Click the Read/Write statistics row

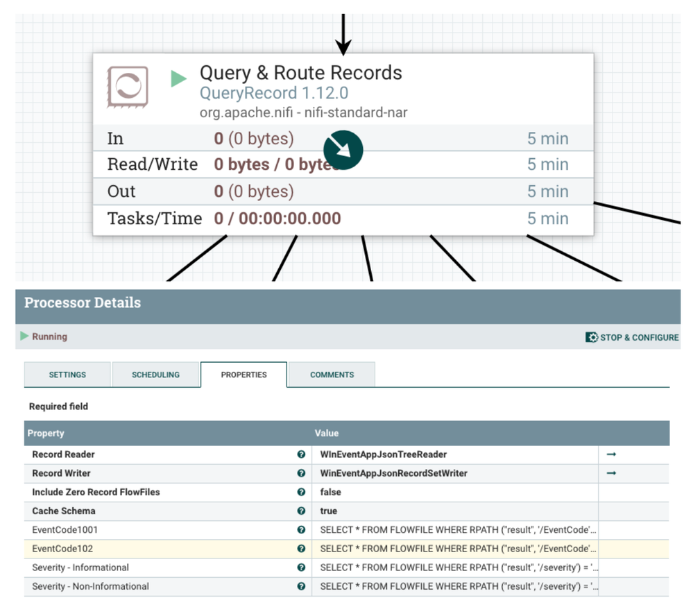(343, 164)
